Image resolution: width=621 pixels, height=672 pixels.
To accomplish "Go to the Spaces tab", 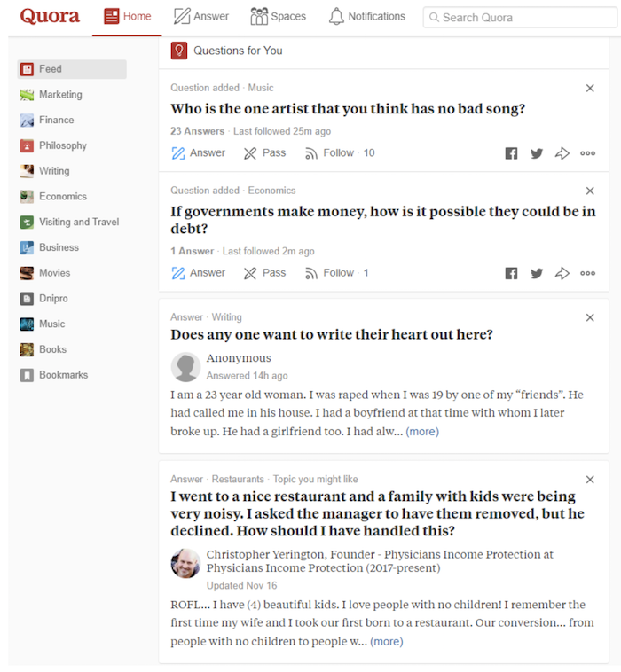I will coord(278,16).
